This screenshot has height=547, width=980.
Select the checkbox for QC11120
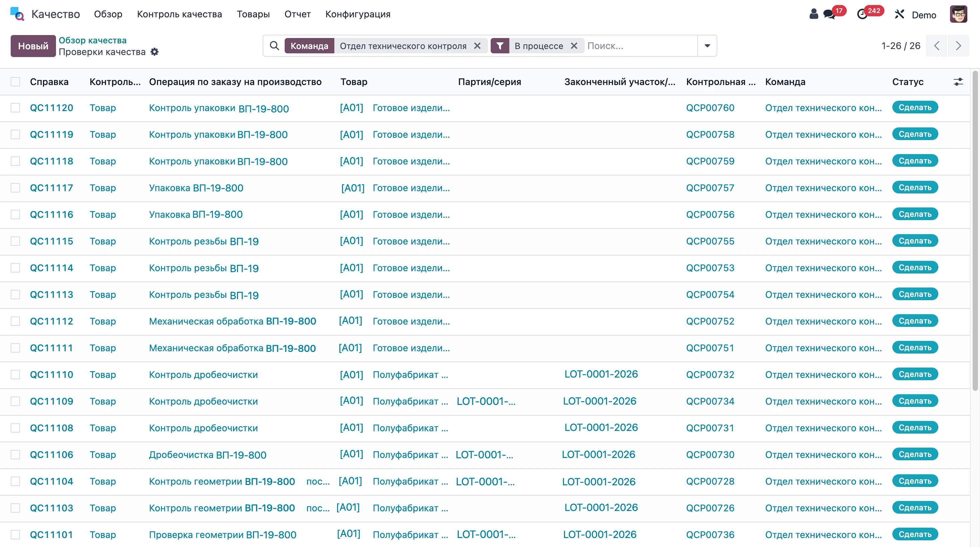tap(15, 108)
